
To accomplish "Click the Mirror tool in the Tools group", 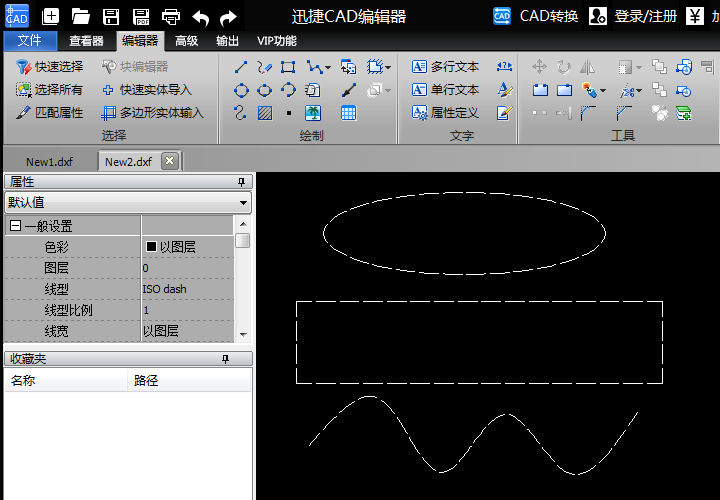I will click(587, 67).
